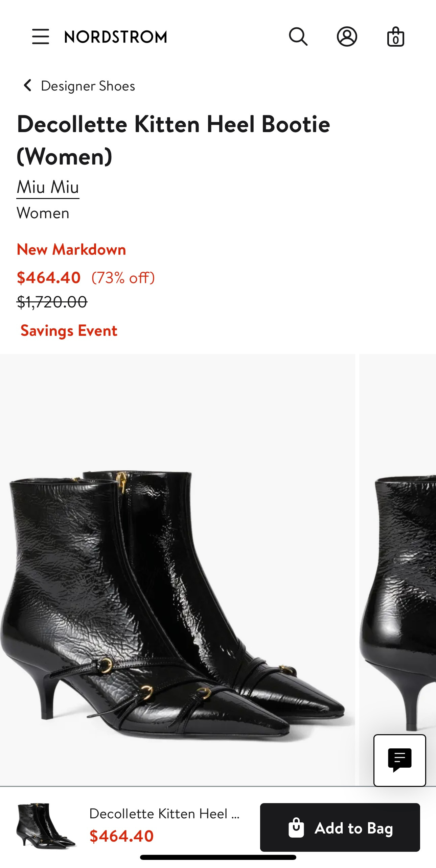View the shopping bag icon

point(396,36)
